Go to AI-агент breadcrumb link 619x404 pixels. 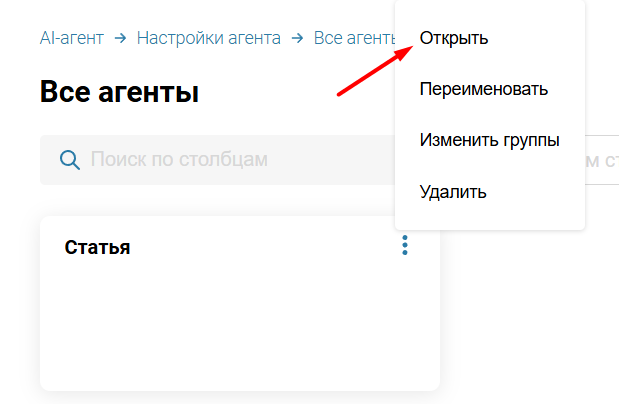point(72,38)
